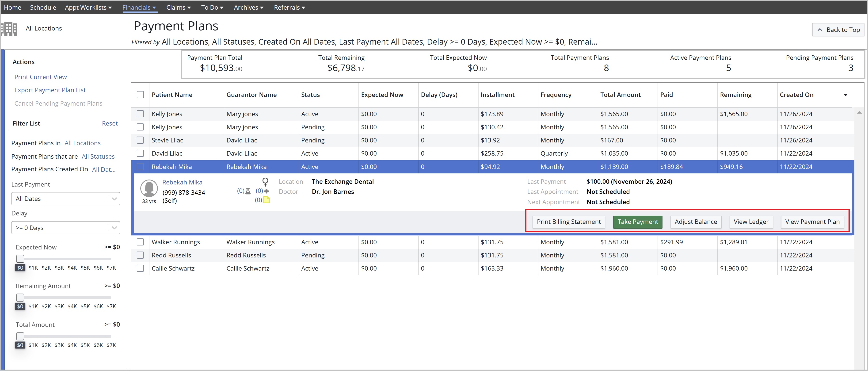Expand the Financials menu
868x371 pixels.
tap(139, 8)
